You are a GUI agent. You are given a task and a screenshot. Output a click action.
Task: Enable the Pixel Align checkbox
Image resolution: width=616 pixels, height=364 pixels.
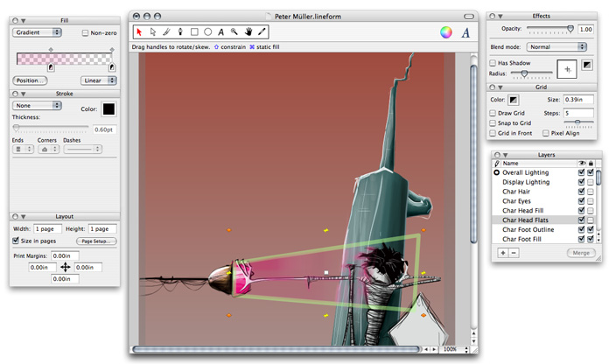click(x=546, y=134)
